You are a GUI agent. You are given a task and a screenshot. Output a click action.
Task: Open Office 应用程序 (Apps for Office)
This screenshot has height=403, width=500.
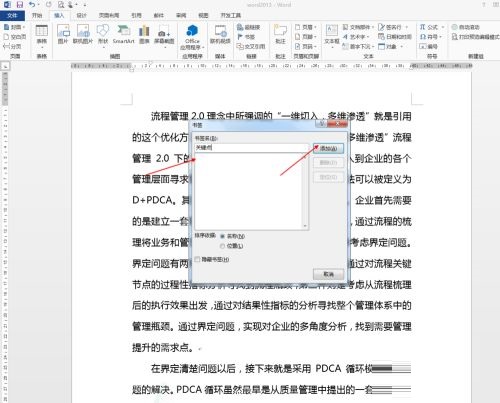coord(192,37)
